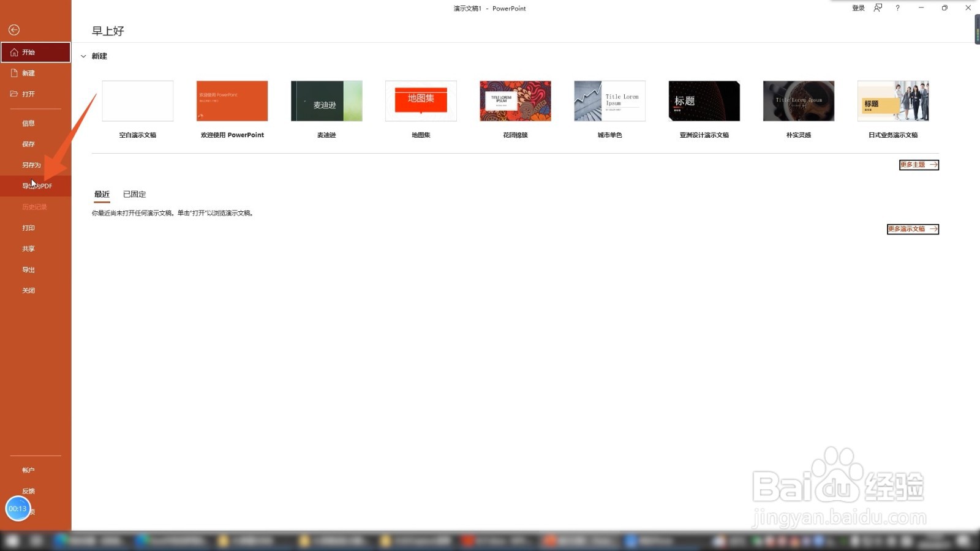
Task: Choose 另存为 in the sidebar
Action: pyautogui.click(x=36, y=165)
